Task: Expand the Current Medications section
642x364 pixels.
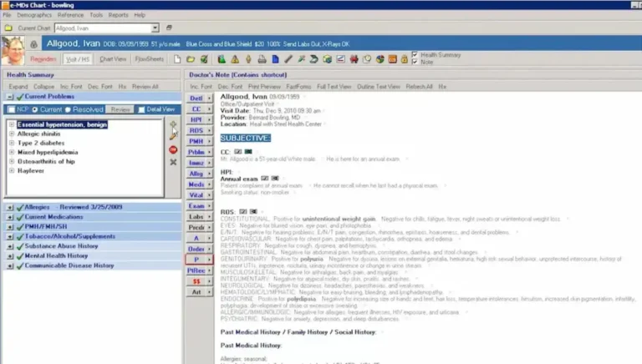Action: (x=10, y=217)
